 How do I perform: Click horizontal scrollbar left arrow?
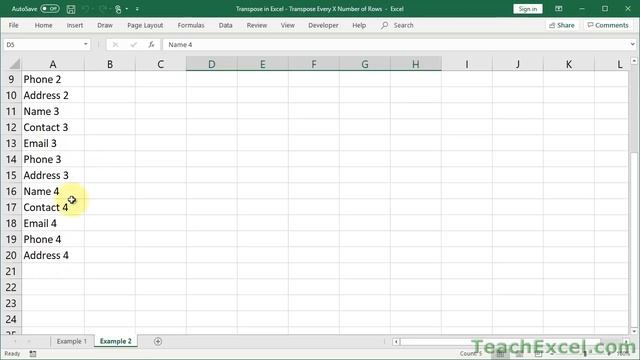click(396, 342)
